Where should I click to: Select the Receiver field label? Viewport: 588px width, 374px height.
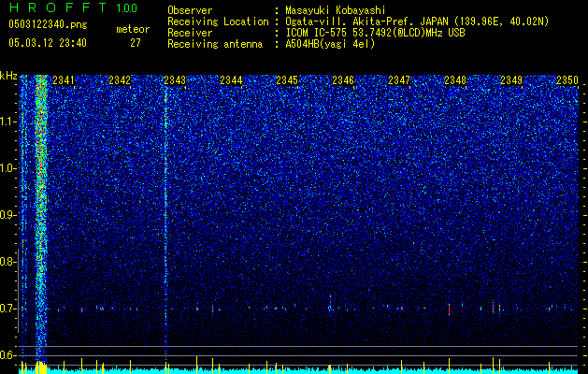(190, 33)
